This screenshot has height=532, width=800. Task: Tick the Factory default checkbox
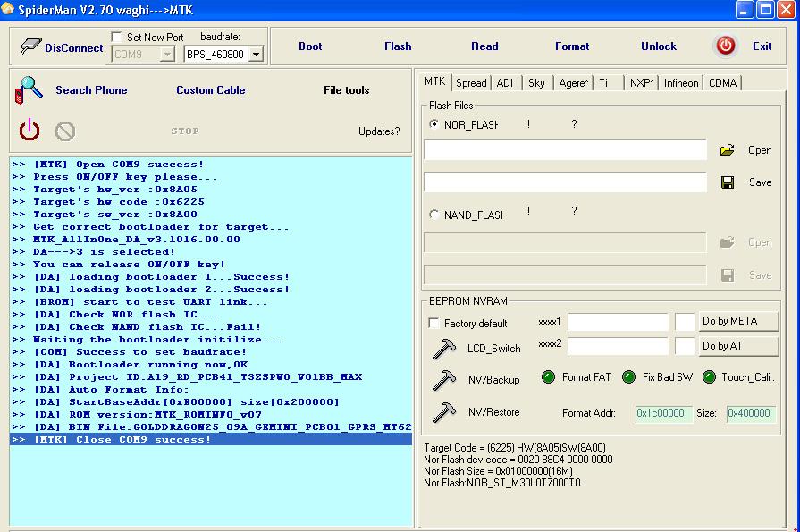click(434, 323)
